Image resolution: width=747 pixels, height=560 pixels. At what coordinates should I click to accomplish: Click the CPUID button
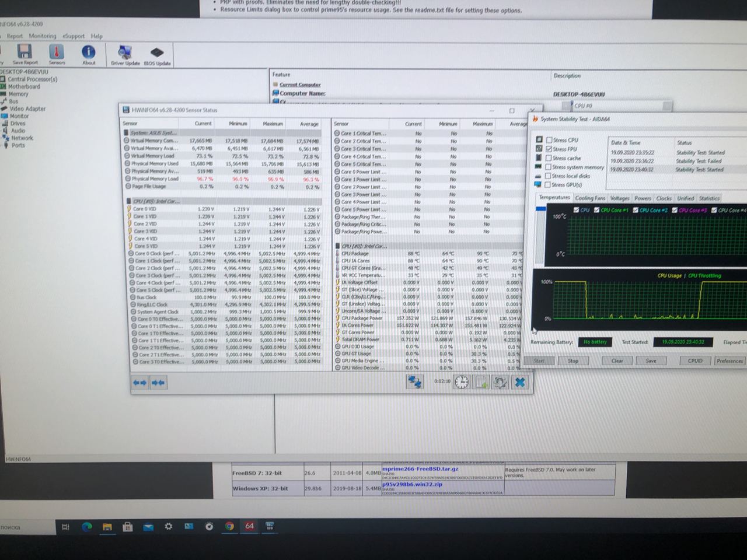point(695,361)
